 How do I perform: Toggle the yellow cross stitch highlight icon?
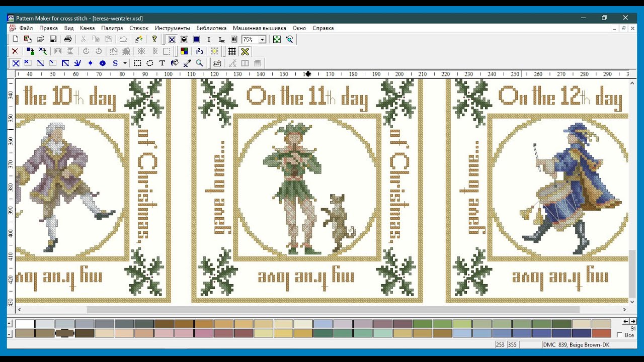coord(245,51)
